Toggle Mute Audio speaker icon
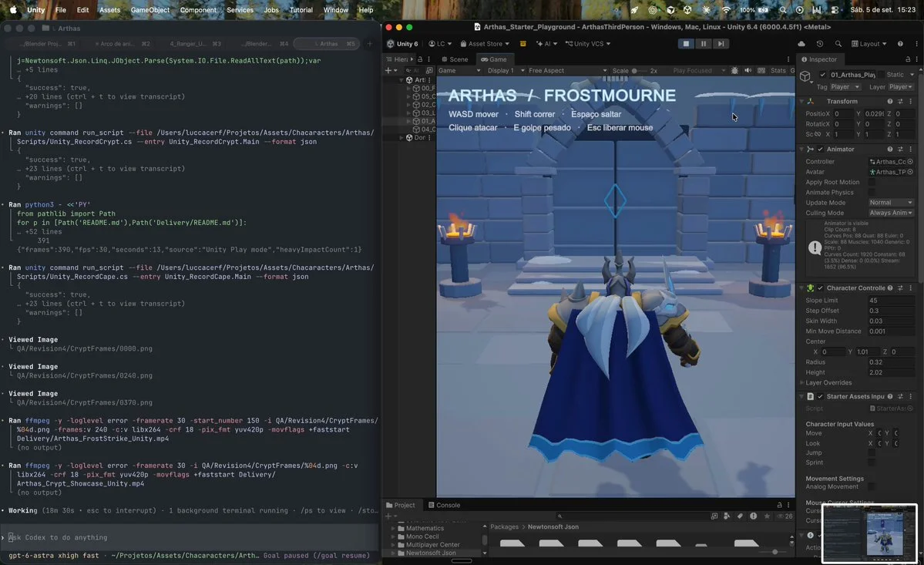Viewport: 924px width, 565px height. click(x=748, y=71)
